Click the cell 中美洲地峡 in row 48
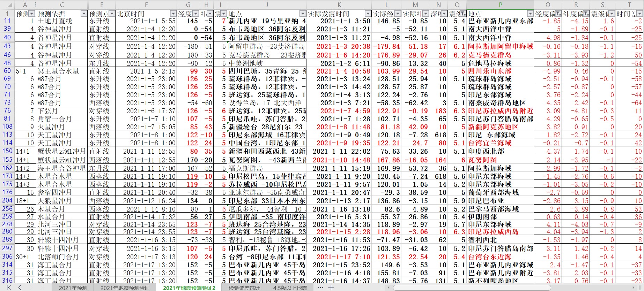 pyautogui.click(x=267, y=63)
